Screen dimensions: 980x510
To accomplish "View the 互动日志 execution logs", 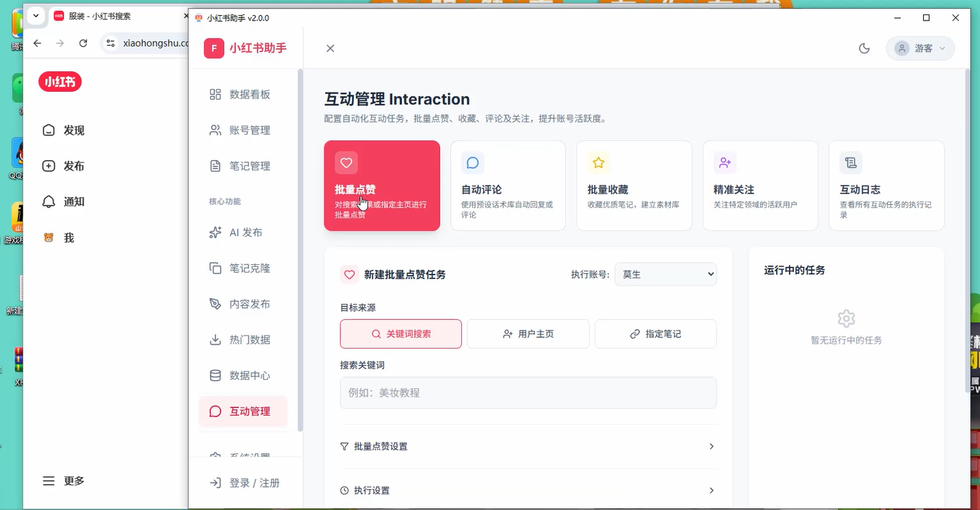I will (x=886, y=185).
